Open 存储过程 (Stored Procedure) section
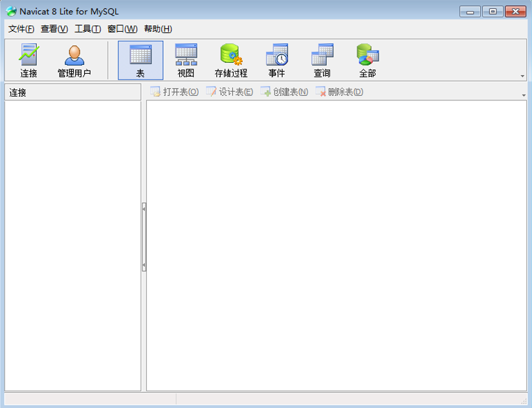Viewport: 532px width, 408px height. (231, 60)
